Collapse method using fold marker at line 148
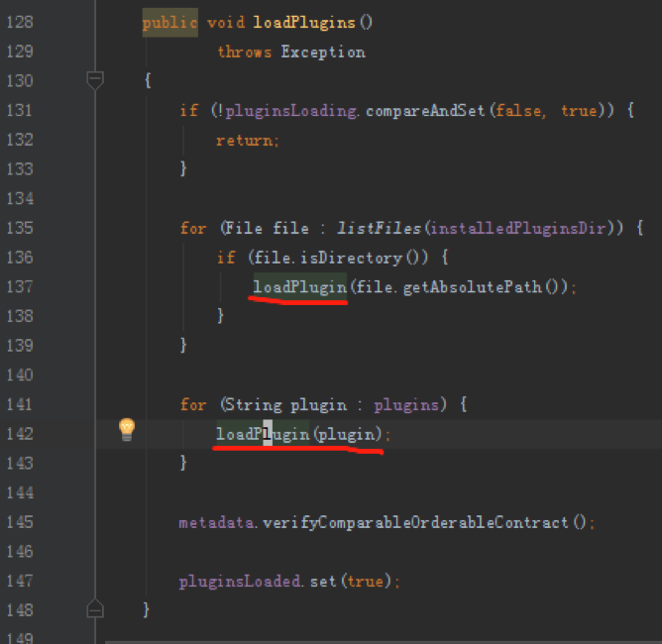 tap(95, 608)
